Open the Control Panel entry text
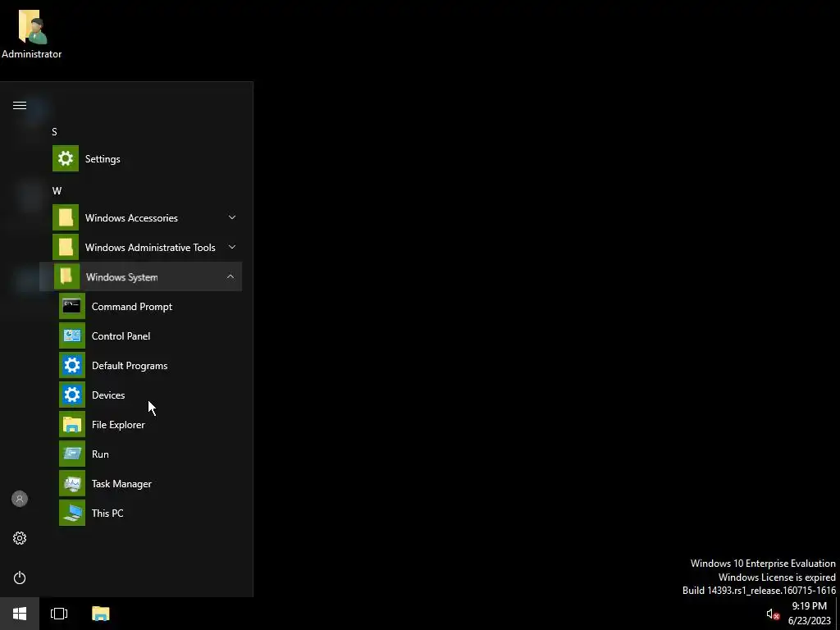This screenshot has width=840, height=630. tap(121, 336)
